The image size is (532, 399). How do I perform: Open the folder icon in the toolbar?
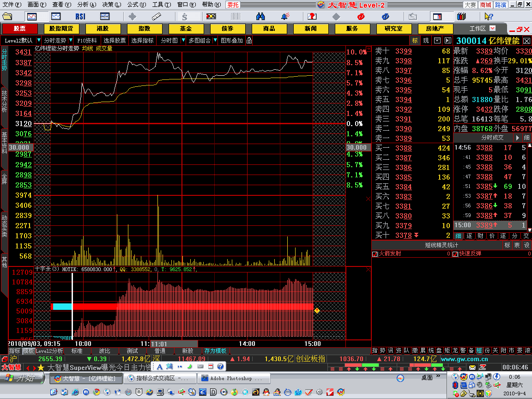[7, 16]
